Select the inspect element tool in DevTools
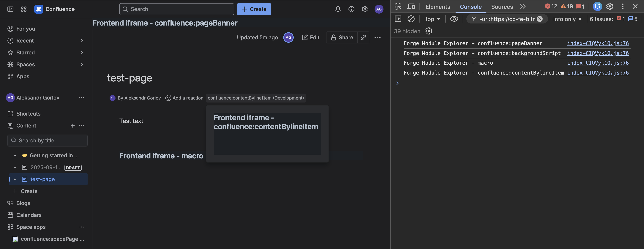 (398, 7)
